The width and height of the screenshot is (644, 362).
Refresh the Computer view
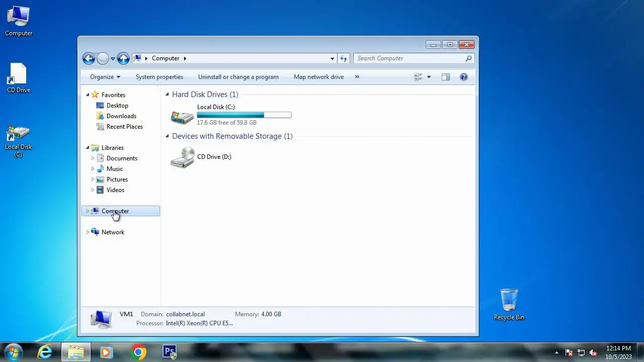pyautogui.click(x=344, y=58)
